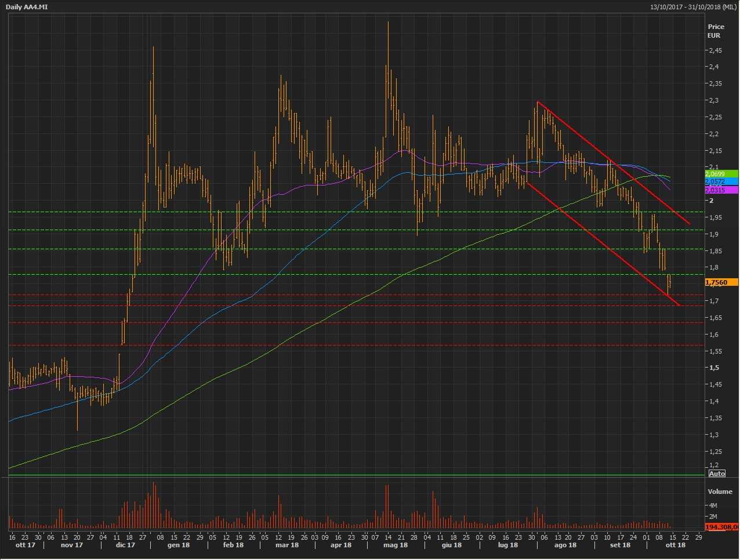The image size is (740, 560).
Task: Click the 'dic 17' month label on time axis
Action: [125, 545]
